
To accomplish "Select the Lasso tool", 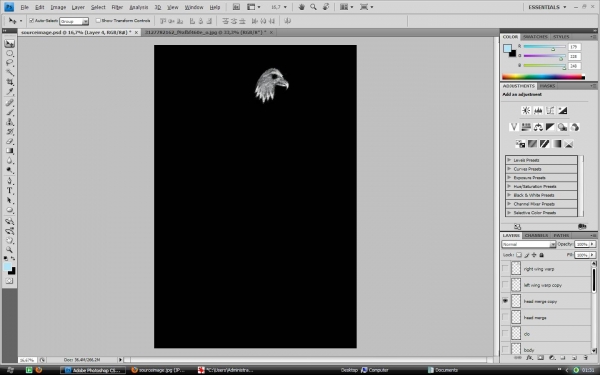I will [10, 63].
